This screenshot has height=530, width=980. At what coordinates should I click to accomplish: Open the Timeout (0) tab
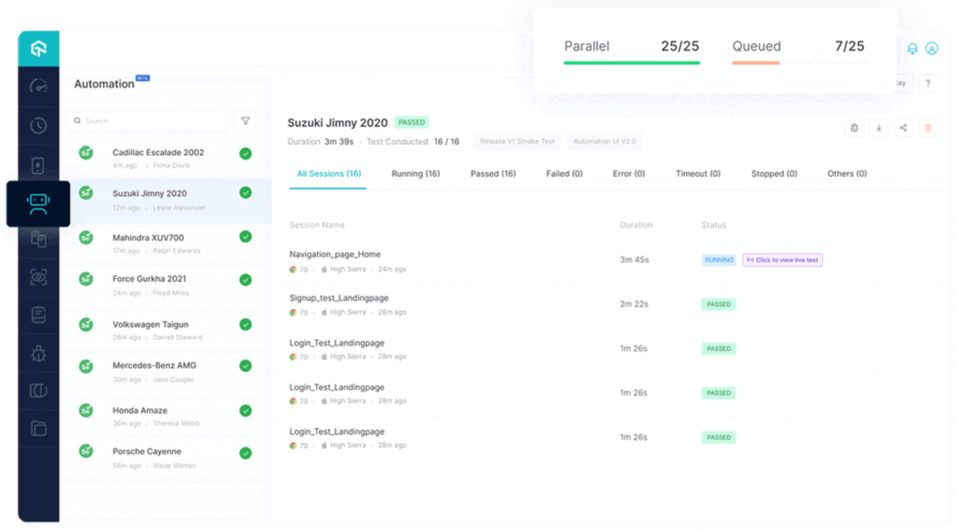pyautogui.click(x=698, y=174)
